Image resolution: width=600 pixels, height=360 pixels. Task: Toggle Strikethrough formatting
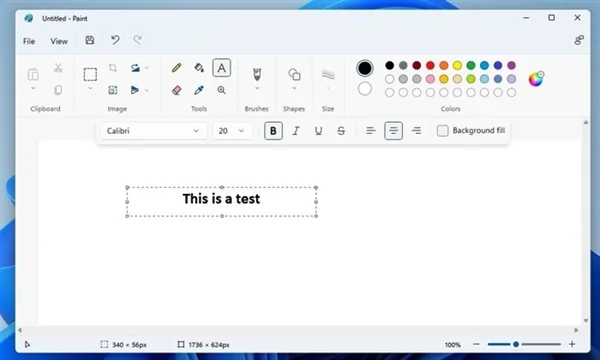(341, 131)
